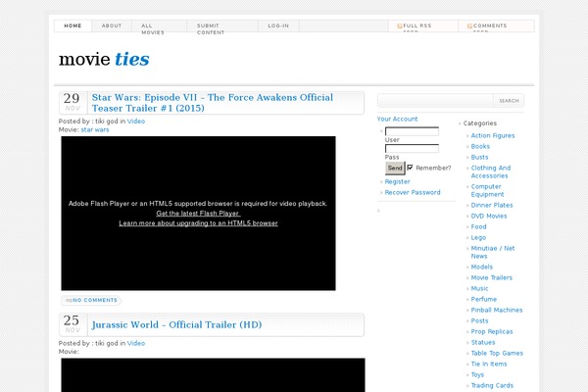Click the Your Account heading
The width and height of the screenshot is (588, 392).
(x=397, y=119)
